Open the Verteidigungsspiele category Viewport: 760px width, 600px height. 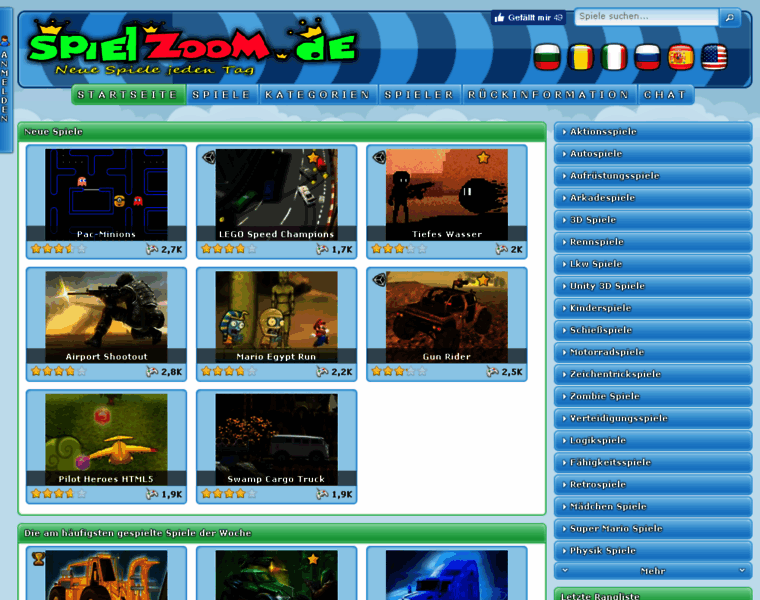point(653,418)
